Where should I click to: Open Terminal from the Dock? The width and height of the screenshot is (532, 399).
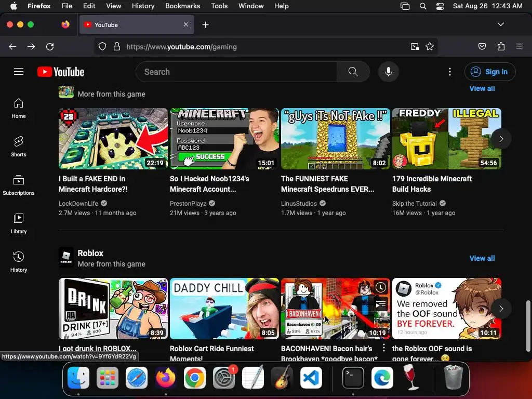[x=353, y=378]
